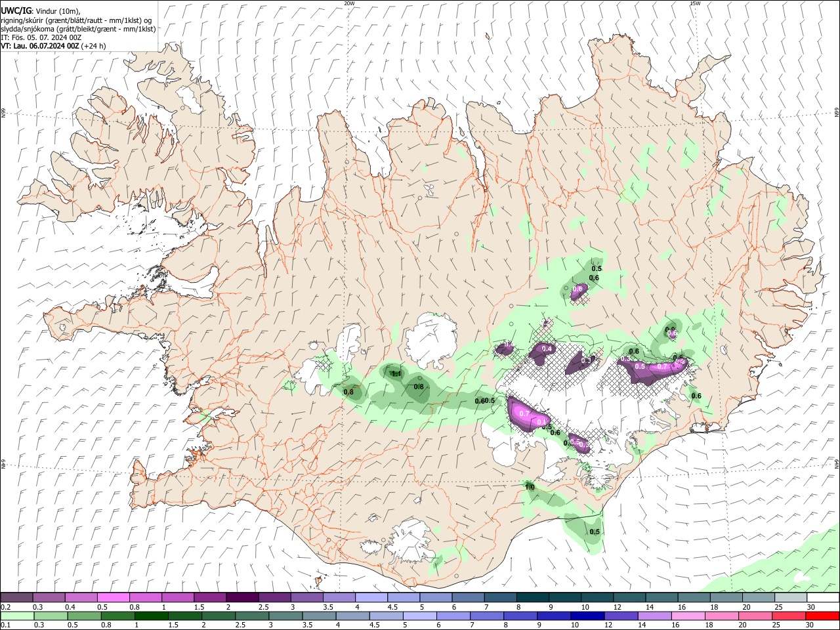
Task: Click the 1.0 precipitation value on the map
Action: (x=530, y=487)
